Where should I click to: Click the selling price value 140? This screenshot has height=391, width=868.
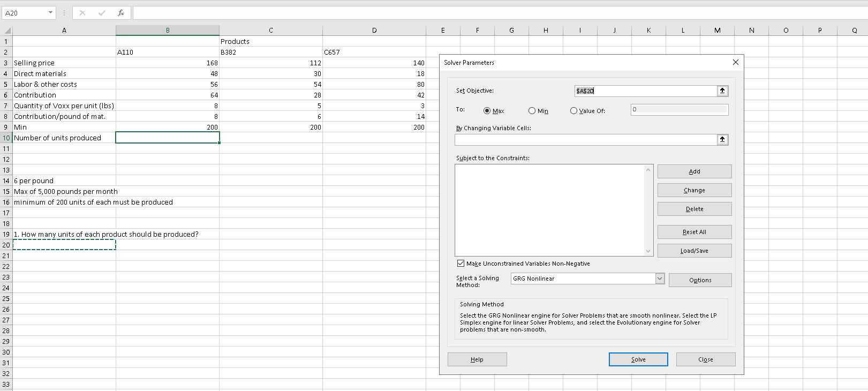tap(374, 63)
